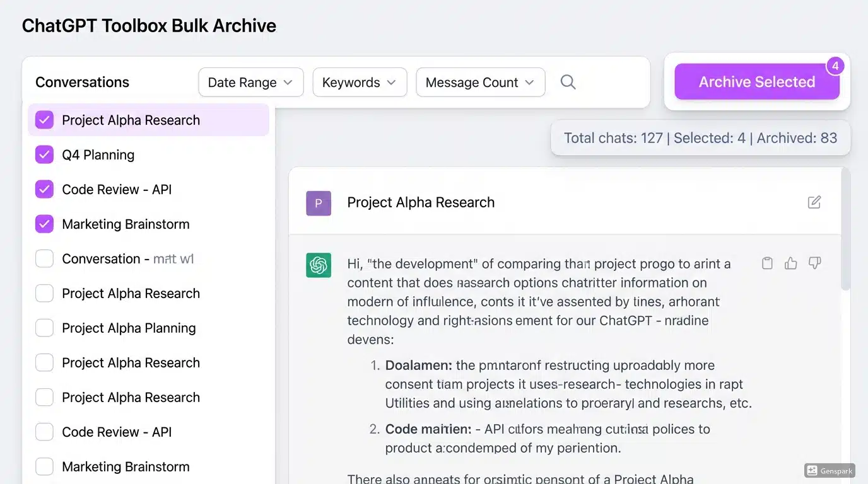Click the ChatGPT avatar next to the message

coord(318,265)
